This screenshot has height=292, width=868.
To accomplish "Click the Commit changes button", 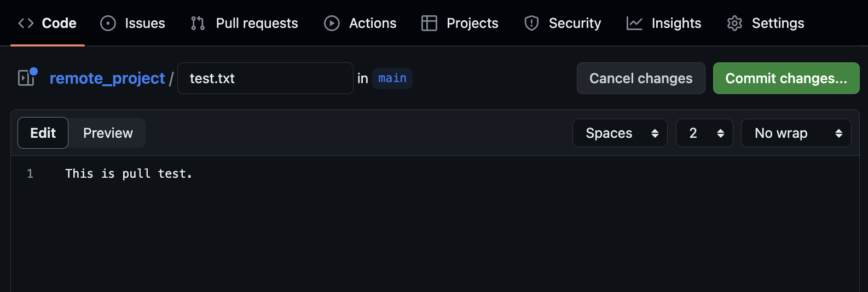I will 786,78.
